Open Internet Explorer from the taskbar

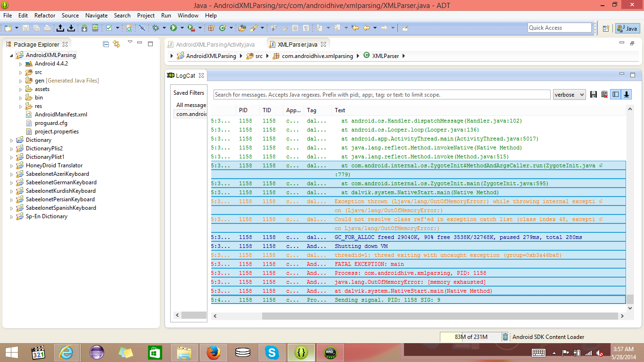pyautogui.click(x=66, y=352)
